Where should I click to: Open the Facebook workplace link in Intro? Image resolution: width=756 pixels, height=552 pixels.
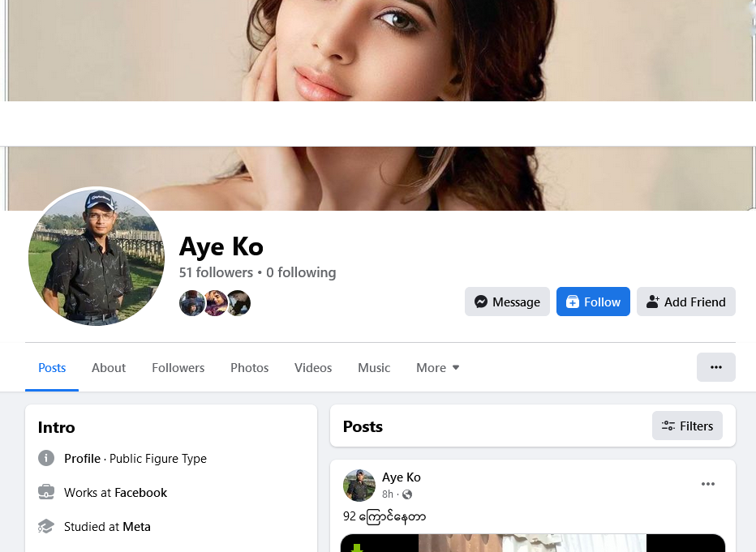140,493
